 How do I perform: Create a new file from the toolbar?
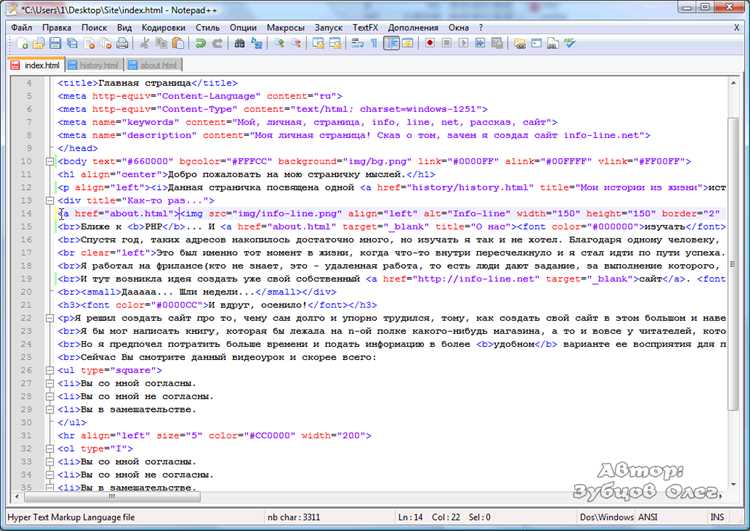point(23,43)
